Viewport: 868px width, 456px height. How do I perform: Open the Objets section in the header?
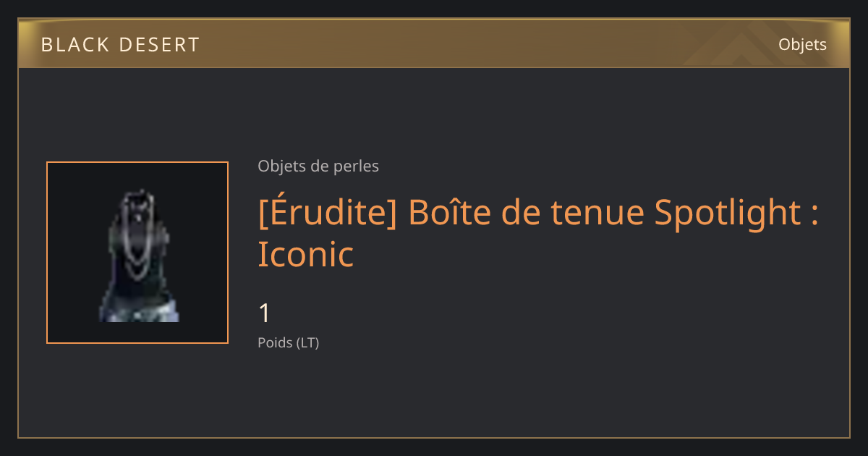pos(802,44)
